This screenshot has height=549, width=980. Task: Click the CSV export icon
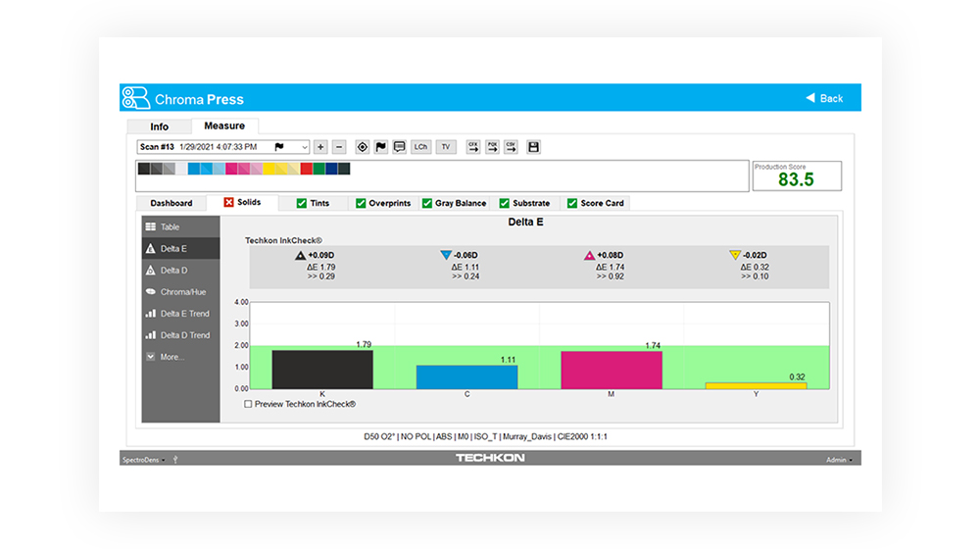(x=511, y=147)
